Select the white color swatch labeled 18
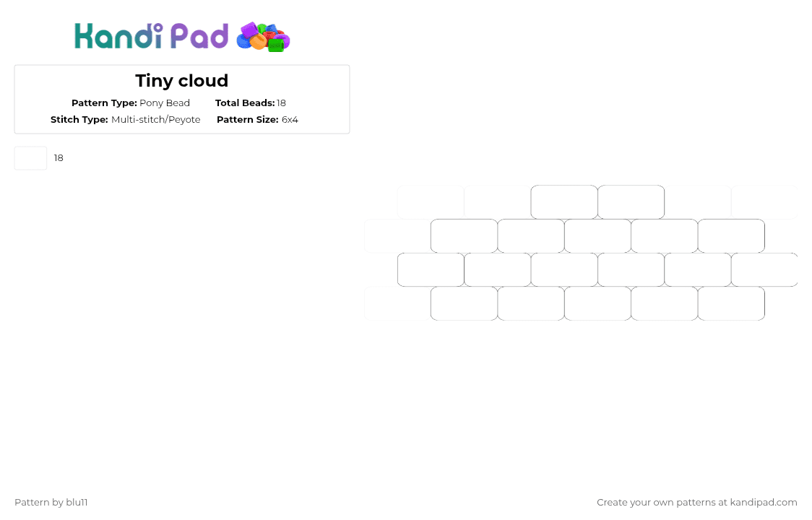 pyautogui.click(x=30, y=158)
